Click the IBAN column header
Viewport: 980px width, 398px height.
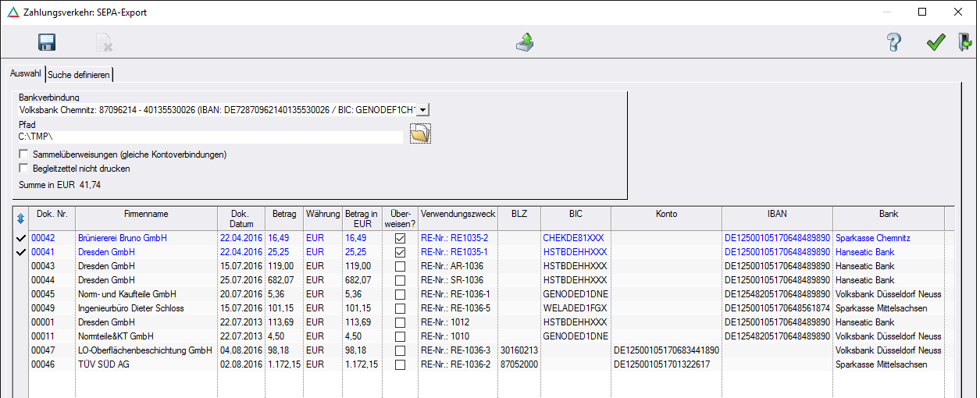click(776, 214)
